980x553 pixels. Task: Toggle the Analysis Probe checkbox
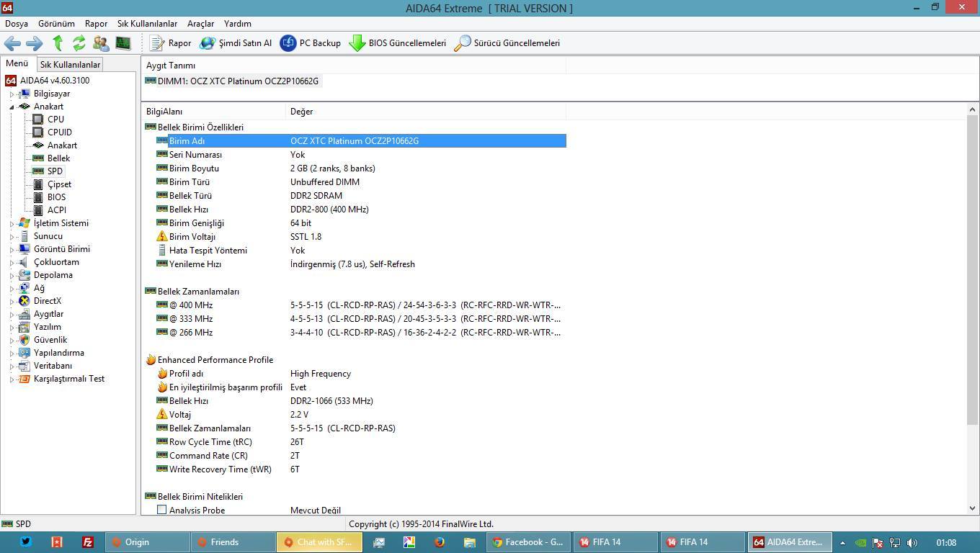[x=161, y=510]
